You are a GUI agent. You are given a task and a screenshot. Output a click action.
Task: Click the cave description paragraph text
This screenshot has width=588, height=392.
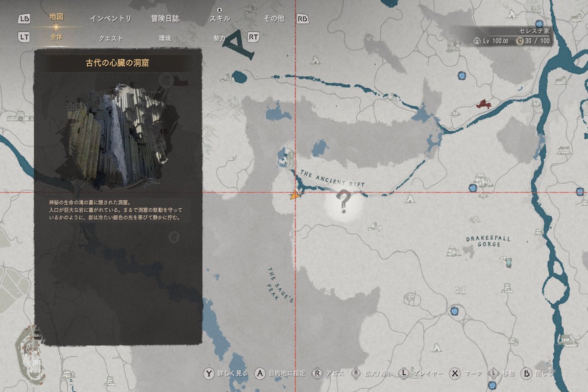coord(116,210)
